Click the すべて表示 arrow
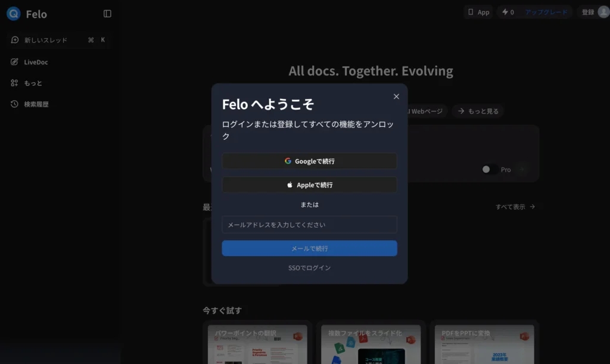Screen dimensions: 610x364 click(x=533, y=207)
